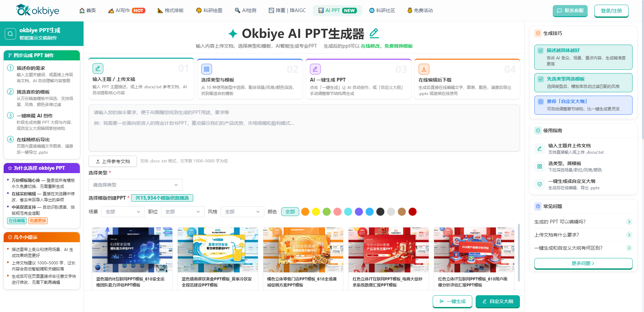Select the 电商大促秒杀系统数据汇报 template thumbnail

click(x=388, y=250)
